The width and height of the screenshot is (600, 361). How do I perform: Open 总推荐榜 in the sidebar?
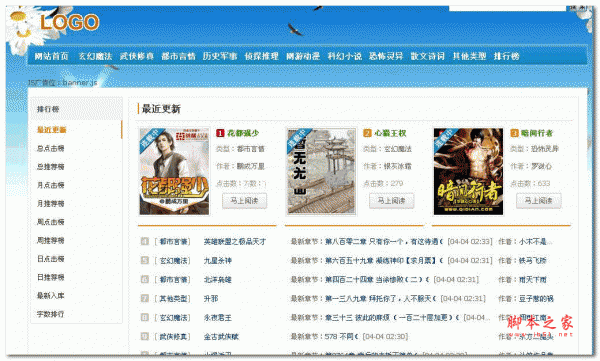click(51, 167)
